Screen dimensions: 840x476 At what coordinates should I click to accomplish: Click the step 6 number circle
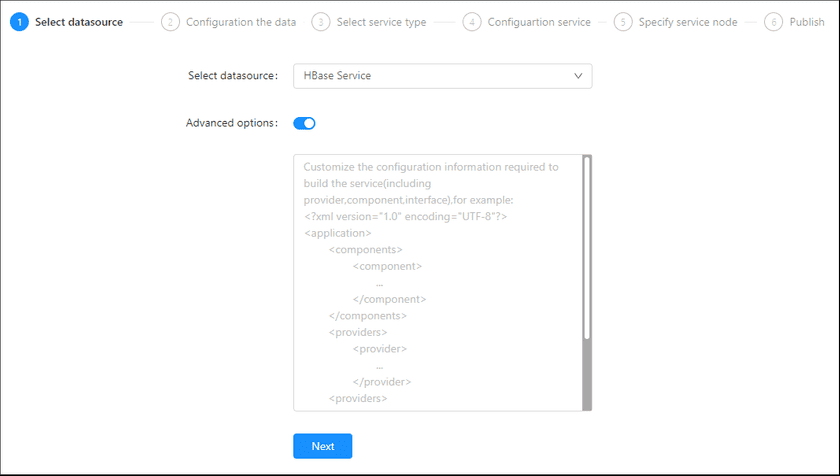(773, 22)
